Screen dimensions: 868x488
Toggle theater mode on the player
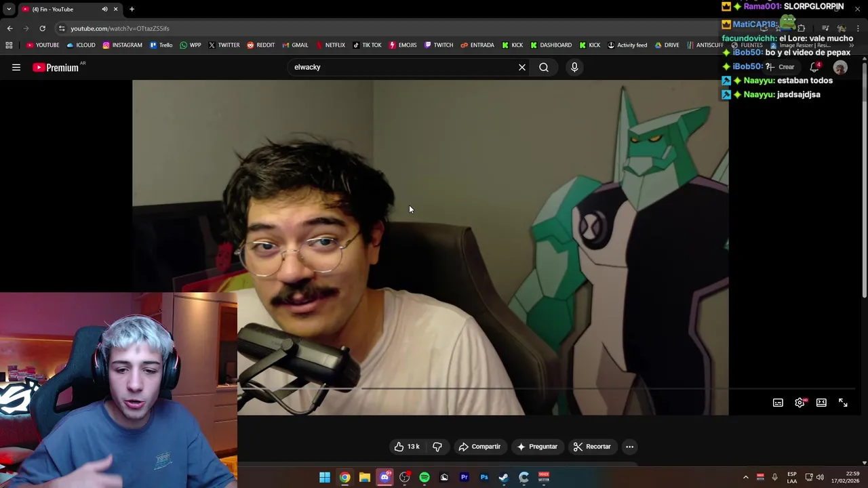[821, 403]
